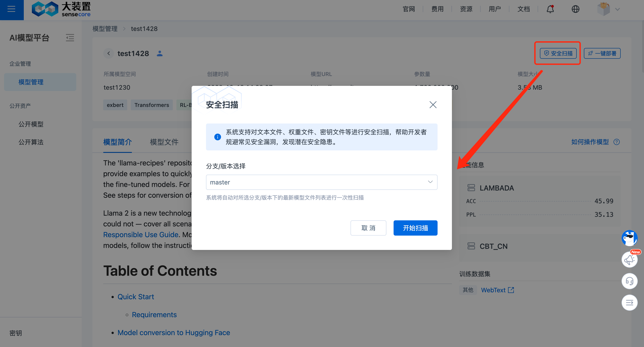Click the ACC value 45.99
The height and width of the screenshot is (347, 644).
point(604,201)
